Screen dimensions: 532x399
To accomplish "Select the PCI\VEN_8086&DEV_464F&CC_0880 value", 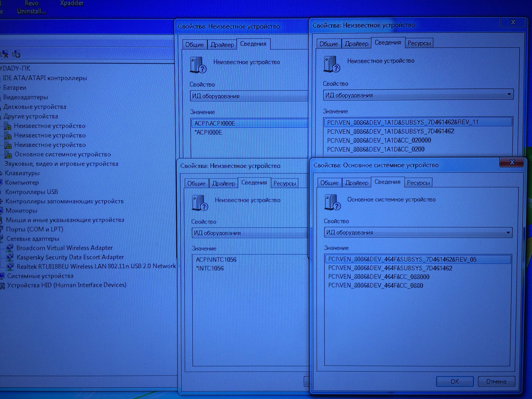I will click(x=375, y=286).
